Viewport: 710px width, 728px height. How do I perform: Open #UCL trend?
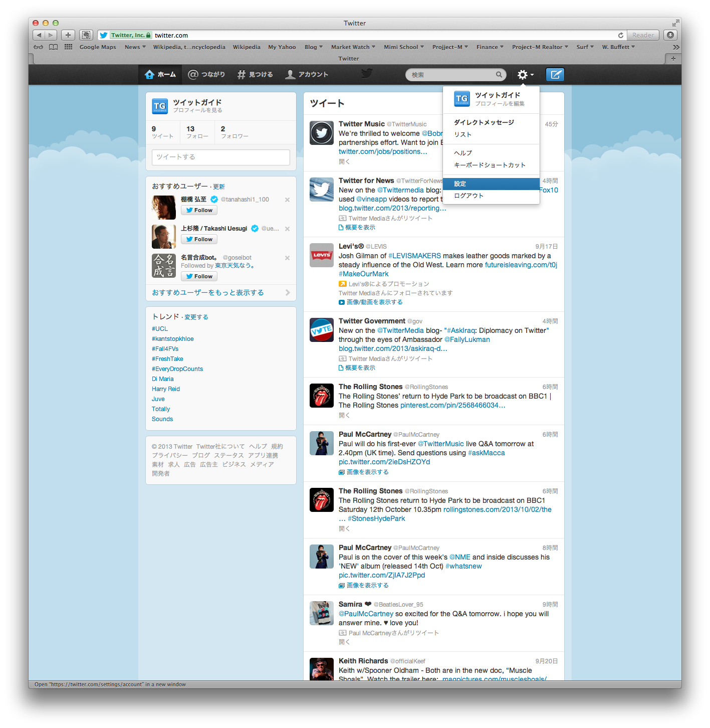(160, 329)
